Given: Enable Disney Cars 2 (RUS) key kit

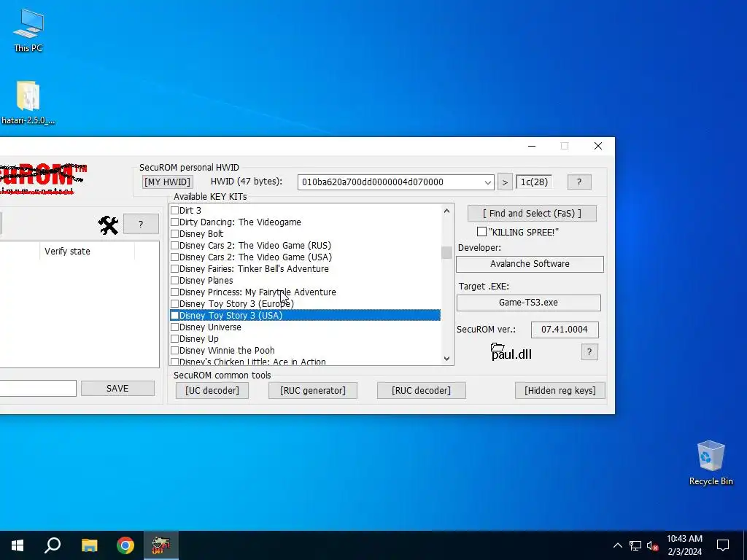Looking at the screenshot, I should pos(175,245).
